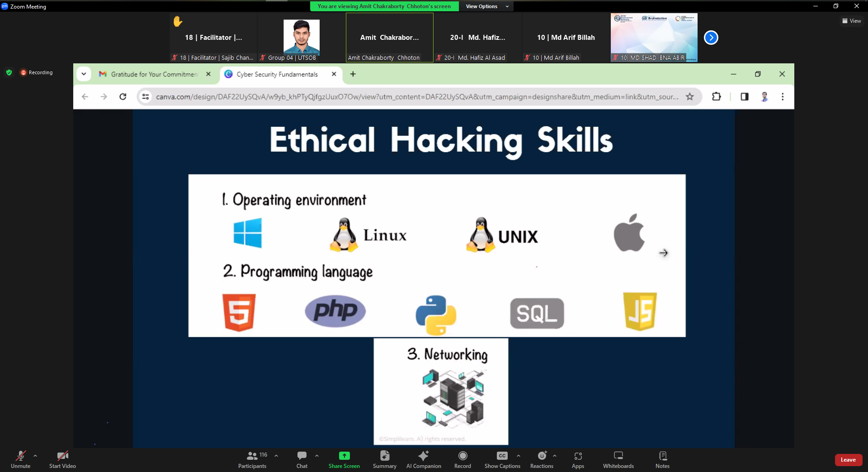The height and width of the screenshot is (472, 868).
Task: Expand the arrow next to Participants
Action: pyautogui.click(x=276, y=456)
